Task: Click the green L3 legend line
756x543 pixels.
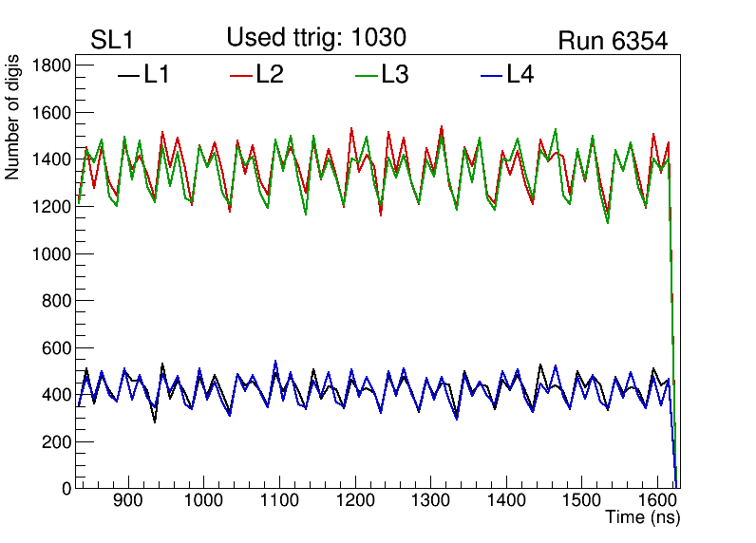Action: (366, 76)
